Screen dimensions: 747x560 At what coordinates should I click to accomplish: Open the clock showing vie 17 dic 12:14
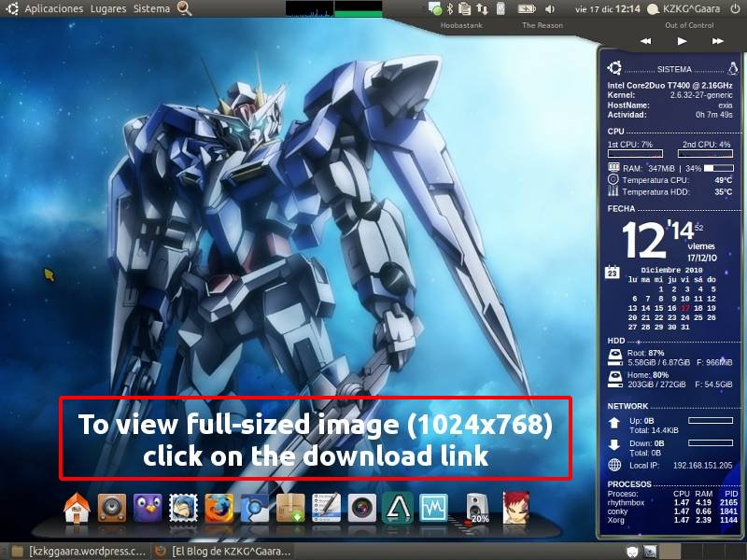coord(608,8)
